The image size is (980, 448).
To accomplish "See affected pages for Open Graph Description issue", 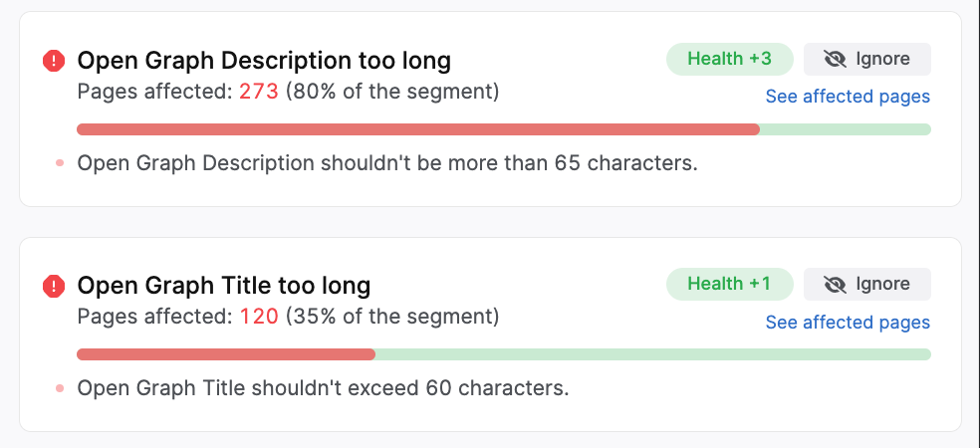I will tap(848, 97).
